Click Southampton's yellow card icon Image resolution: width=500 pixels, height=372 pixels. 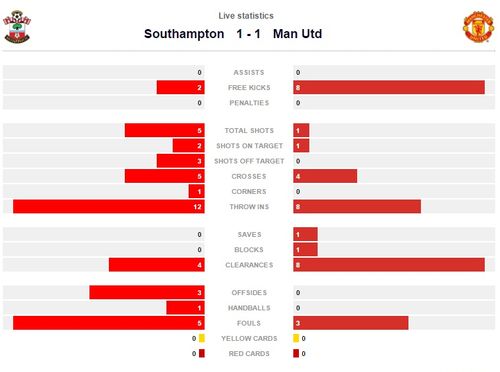click(x=202, y=338)
